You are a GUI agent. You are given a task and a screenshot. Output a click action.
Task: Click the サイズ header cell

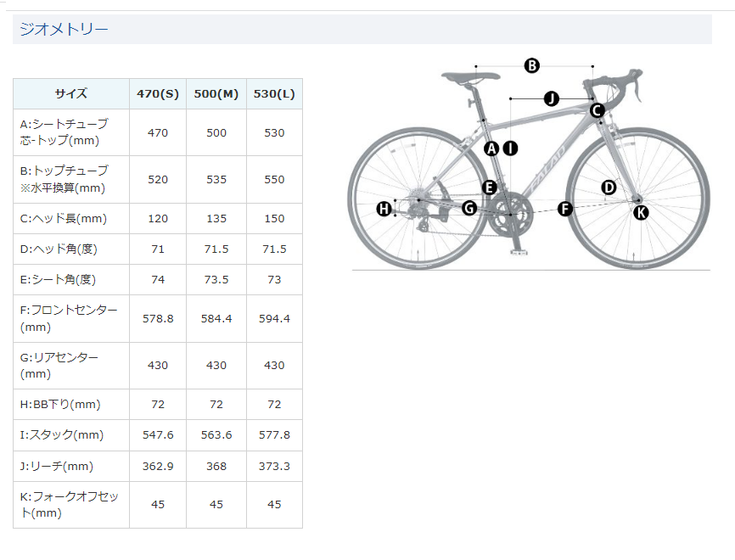coord(71,93)
